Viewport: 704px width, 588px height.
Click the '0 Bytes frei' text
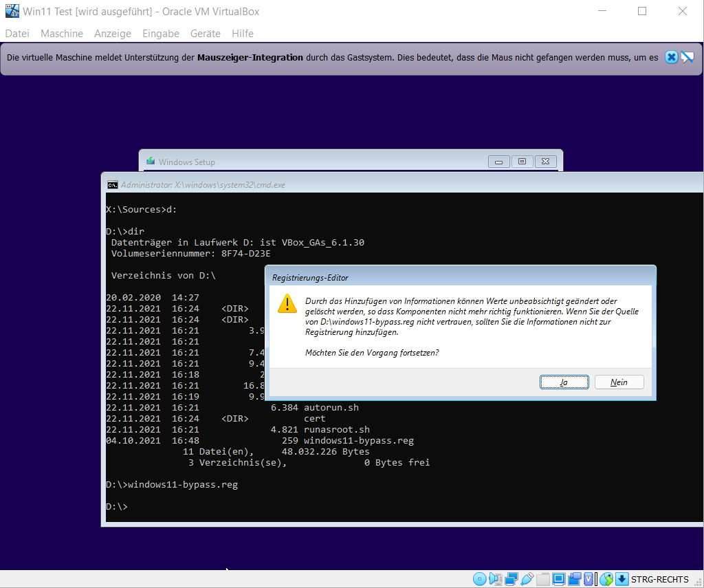click(x=397, y=463)
